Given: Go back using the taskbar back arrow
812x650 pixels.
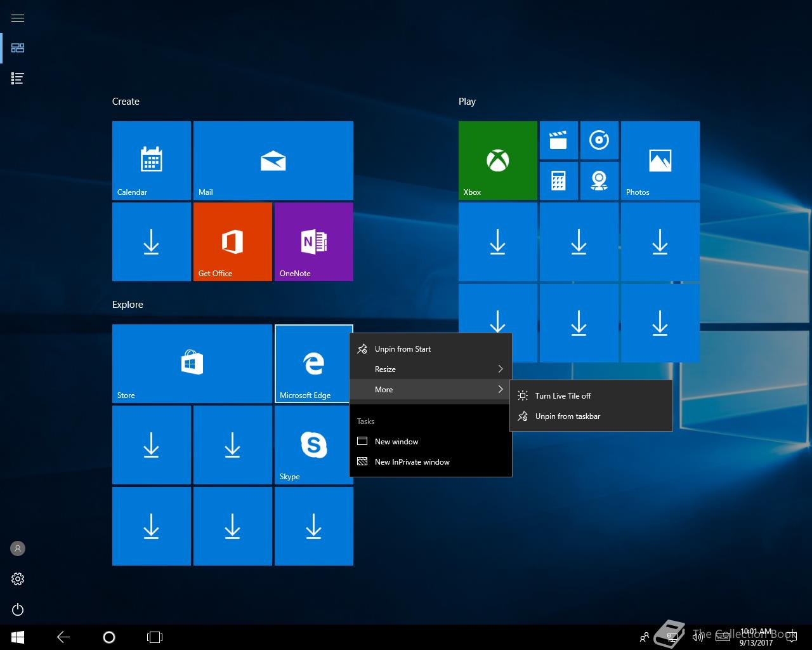Looking at the screenshot, I should click(x=63, y=637).
